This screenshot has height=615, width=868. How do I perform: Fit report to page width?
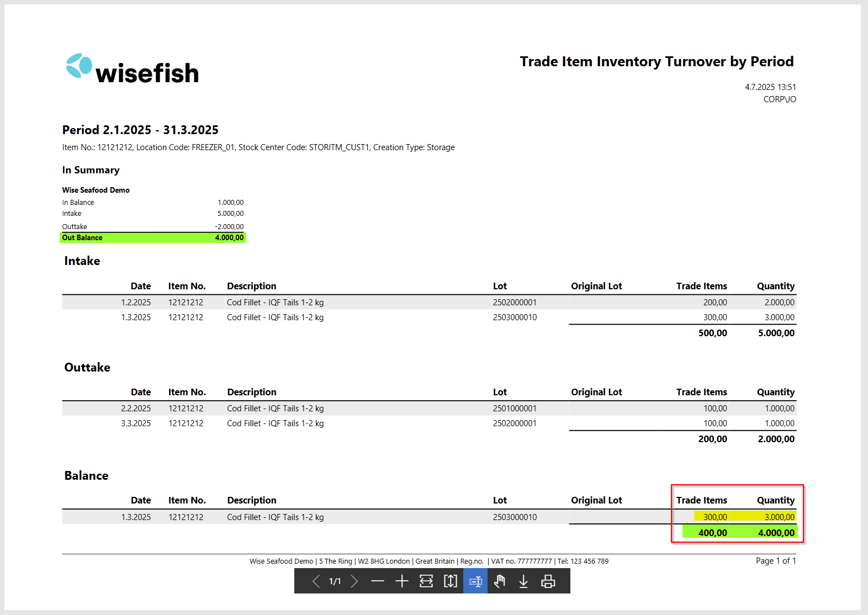[x=426, y=581]
